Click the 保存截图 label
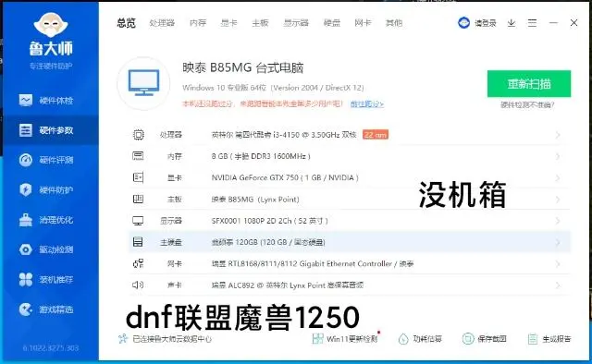This screenshot has height=364, width=592. click(491, 339)
